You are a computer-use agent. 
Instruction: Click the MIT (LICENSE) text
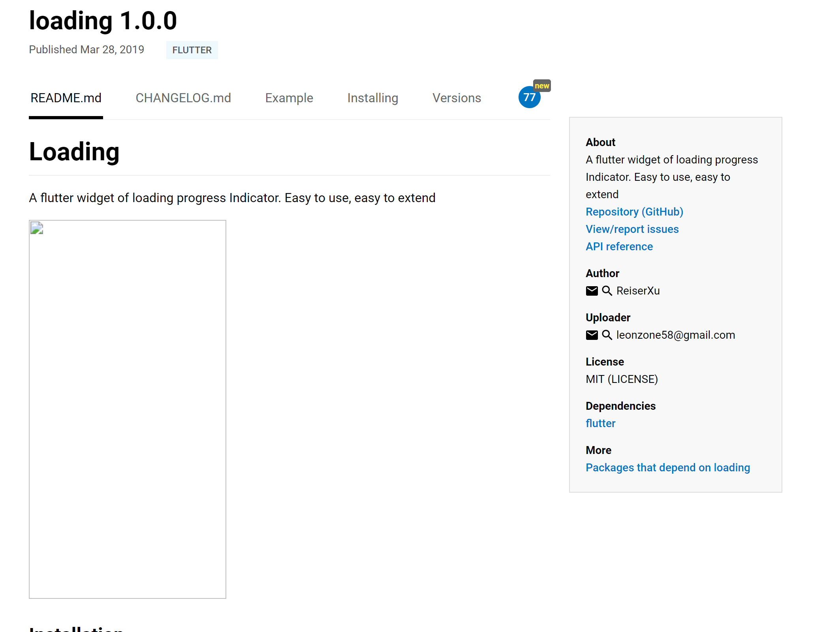click(x=622, y=379)
